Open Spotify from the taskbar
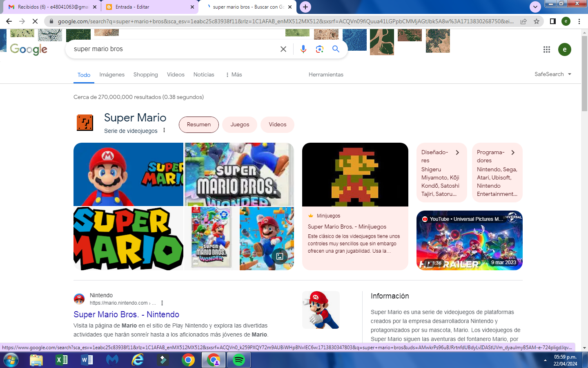This screenshot has width=588, height=368. point(239,360)
